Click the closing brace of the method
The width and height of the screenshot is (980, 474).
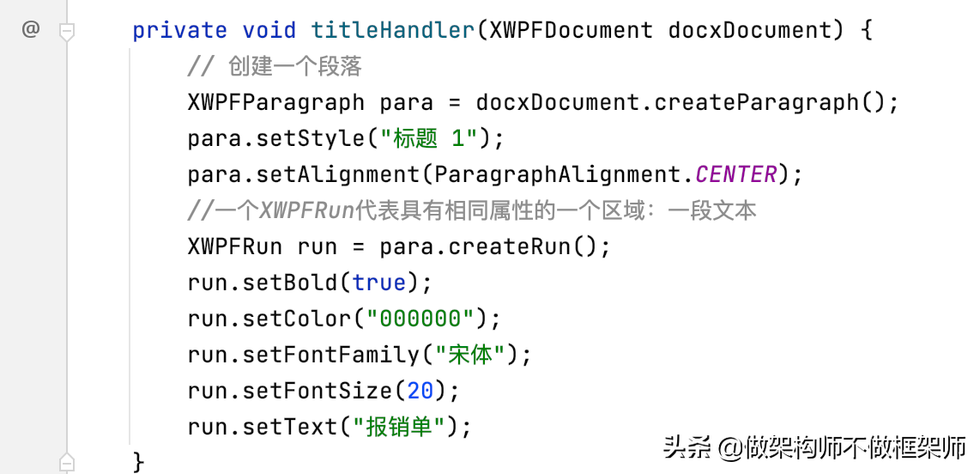139,463
